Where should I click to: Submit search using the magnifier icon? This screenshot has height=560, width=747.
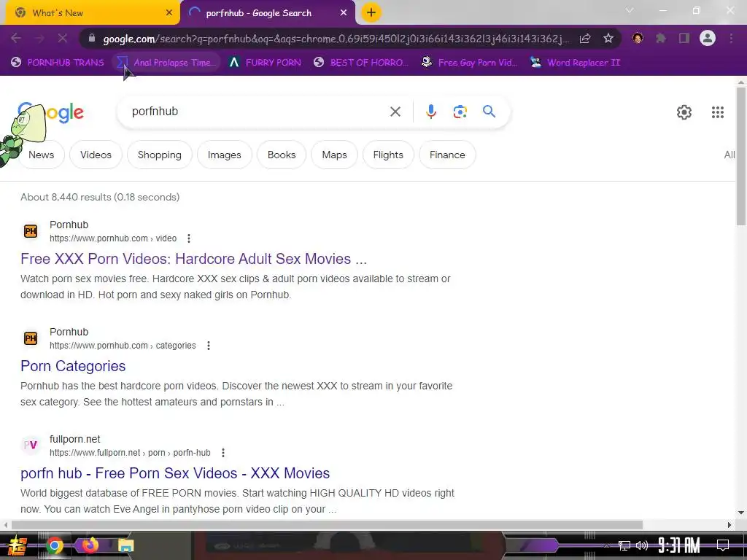tap(489, 112)
